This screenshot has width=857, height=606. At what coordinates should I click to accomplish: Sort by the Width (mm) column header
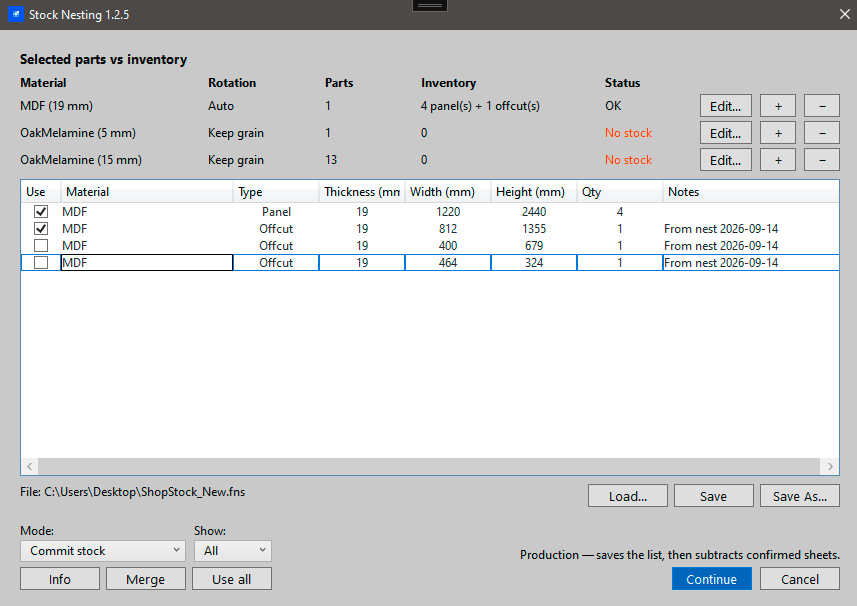[448, 192]
